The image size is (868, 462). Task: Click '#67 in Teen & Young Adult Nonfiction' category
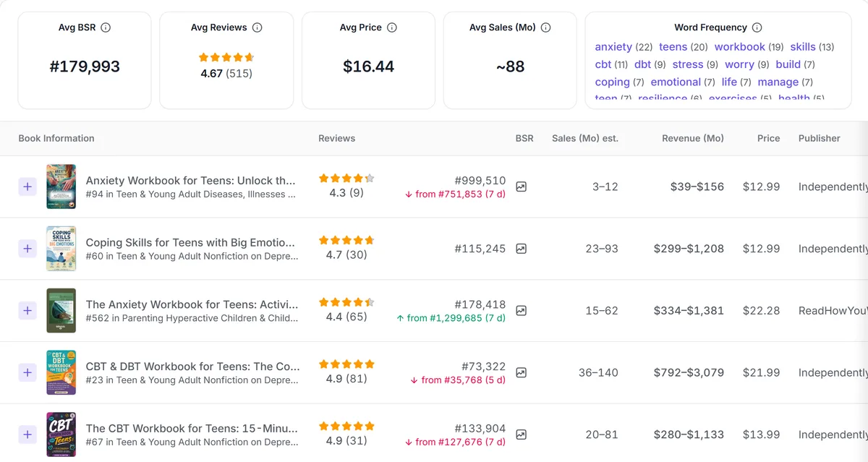(x=192, y=442)
